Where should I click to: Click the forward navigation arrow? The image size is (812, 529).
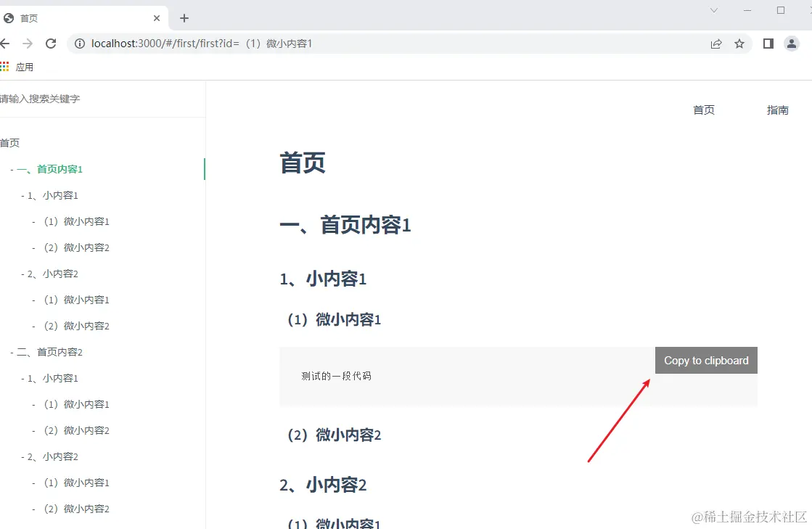(28, 44)
